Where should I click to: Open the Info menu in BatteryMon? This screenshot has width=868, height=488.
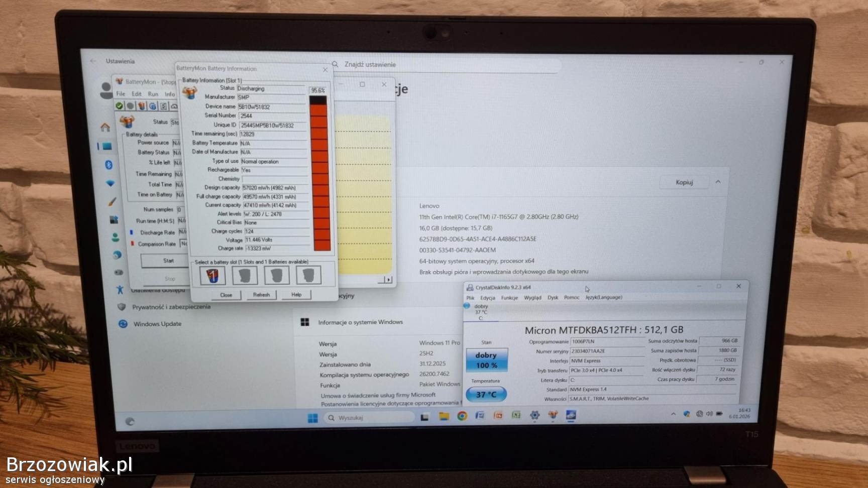click(x=170, y=94)
